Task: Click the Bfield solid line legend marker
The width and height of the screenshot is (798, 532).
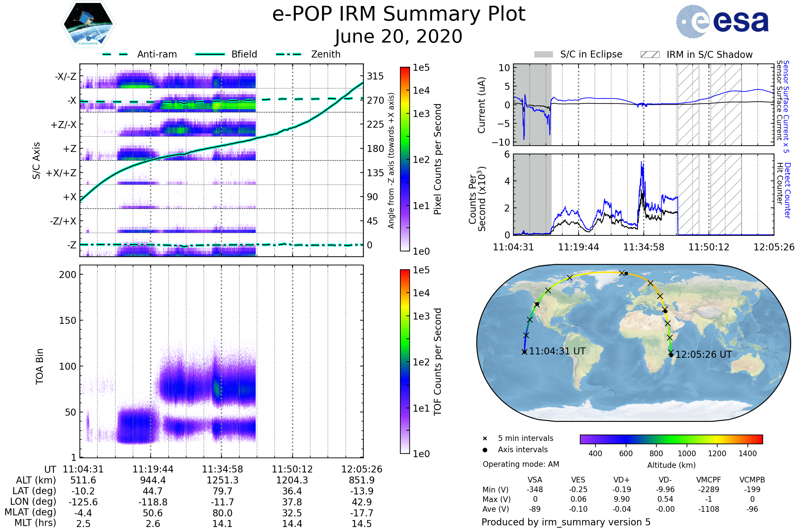Action: [x=210, y=54]
